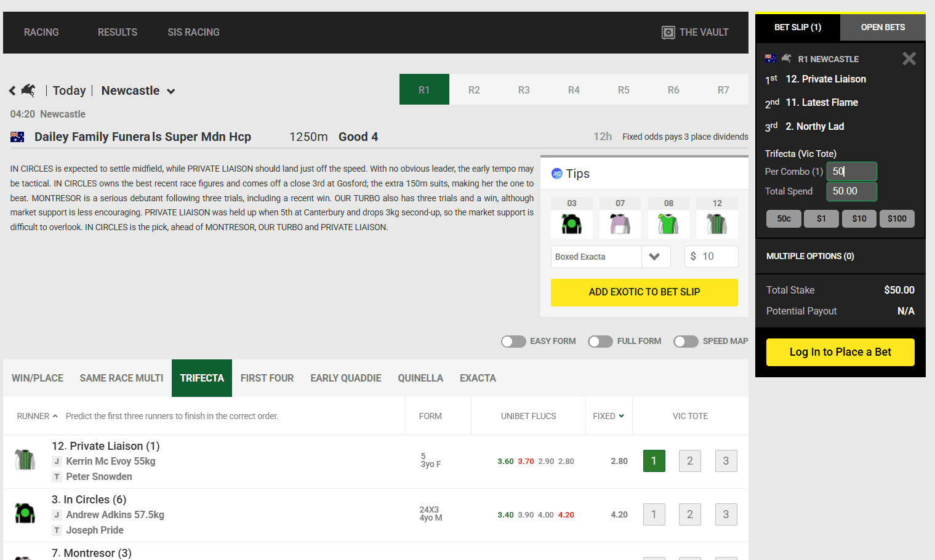Pick 2nd place for Private Liaison
This screenshot has width=935, height=560.
click(x=690, y=461)
